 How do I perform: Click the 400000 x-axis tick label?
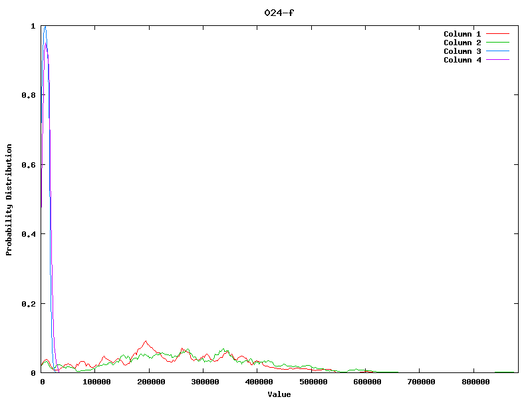coord(259,382)
